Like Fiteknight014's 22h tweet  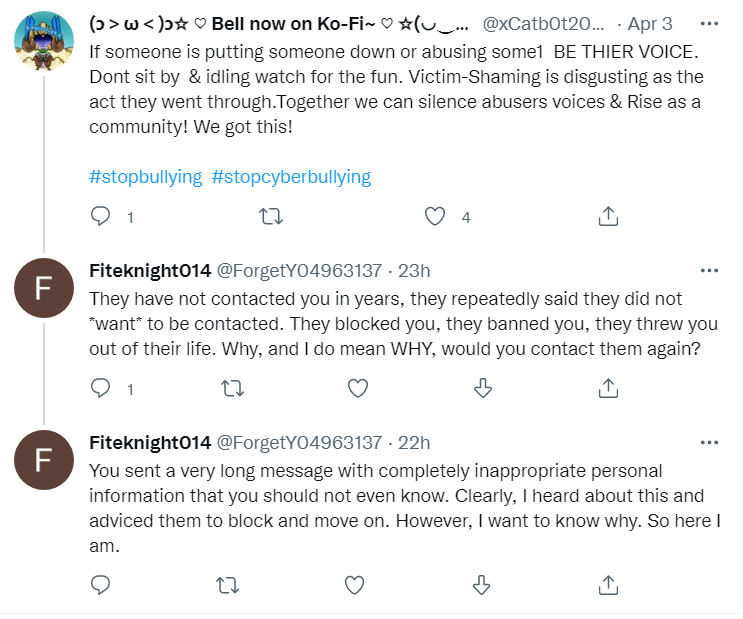coord(354,585)
